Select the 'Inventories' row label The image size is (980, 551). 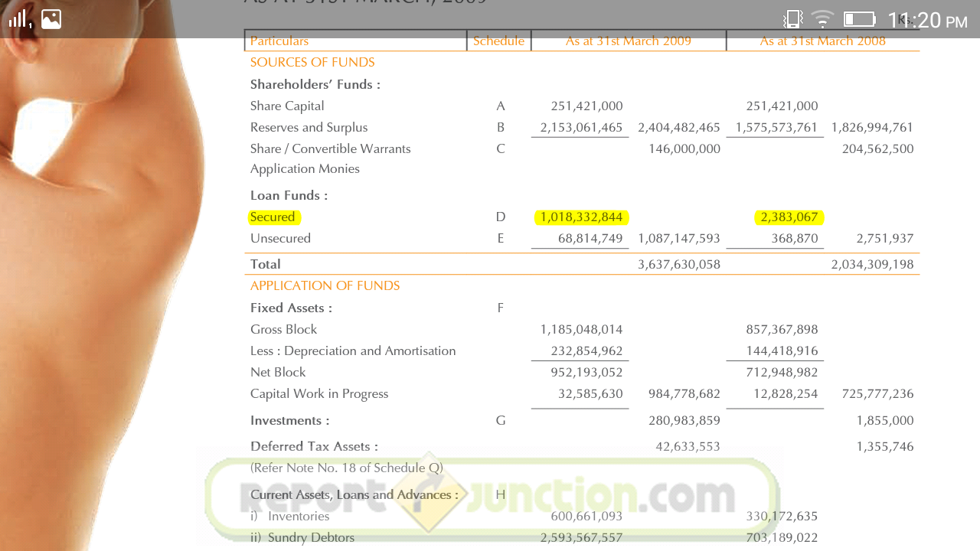click(x=299, y=516)
